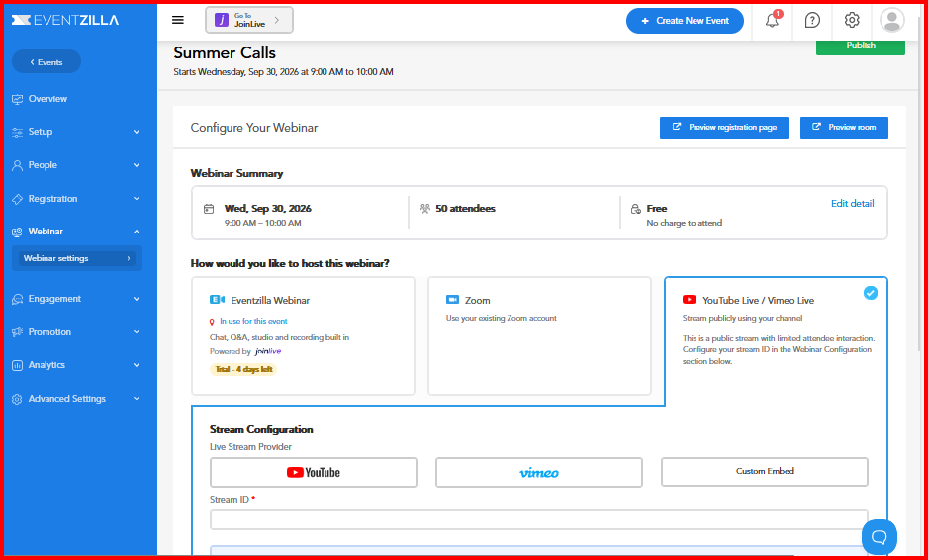Collapse the Webinar sidebar section
Viewport: 928px width, 560px height.
point(77,232)
